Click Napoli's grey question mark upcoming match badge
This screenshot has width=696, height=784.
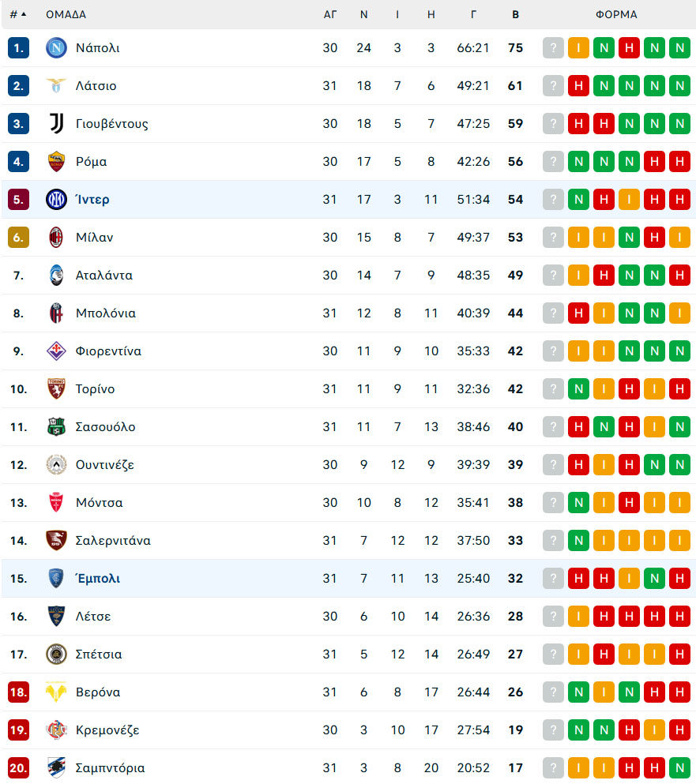click(553, 48)
